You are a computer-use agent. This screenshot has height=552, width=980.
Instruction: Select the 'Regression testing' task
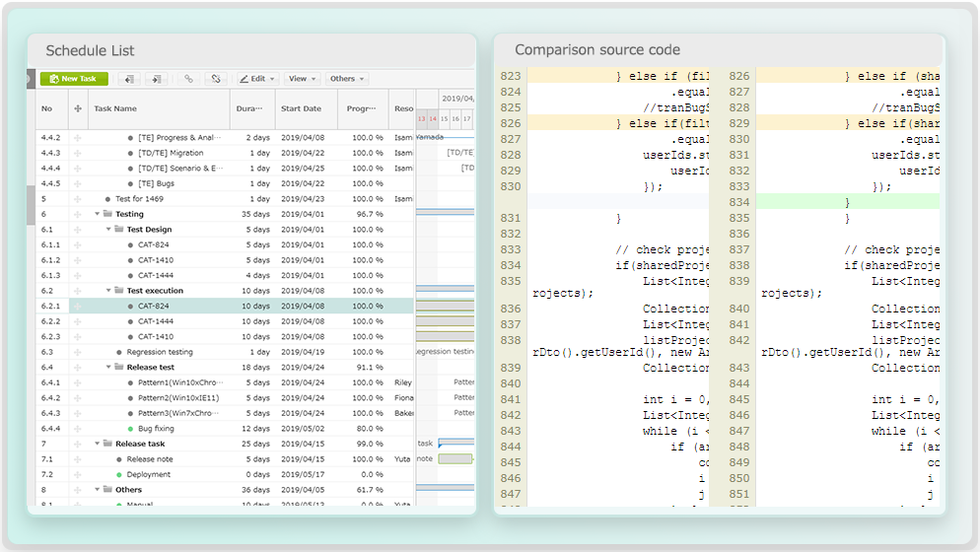(x=160, y=352)
